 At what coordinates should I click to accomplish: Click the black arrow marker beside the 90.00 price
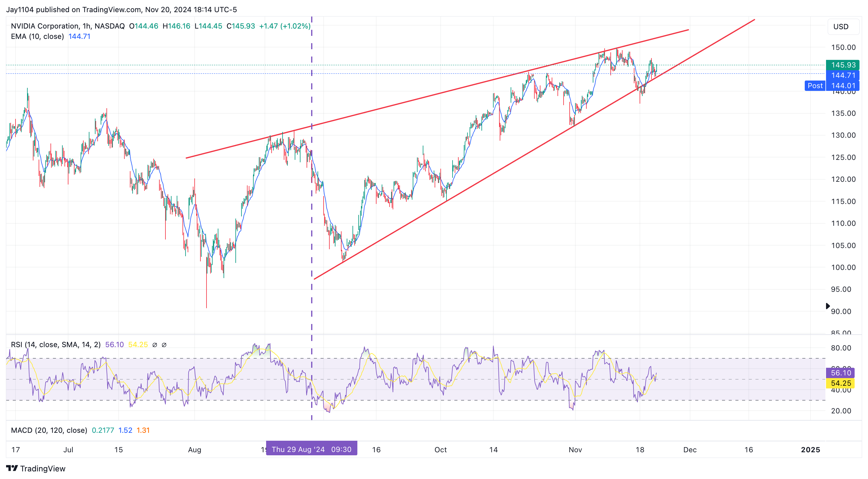(x=828, y=306)
